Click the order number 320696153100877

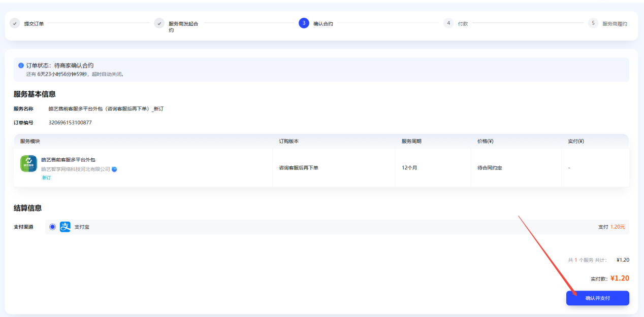tap(70, 123)
